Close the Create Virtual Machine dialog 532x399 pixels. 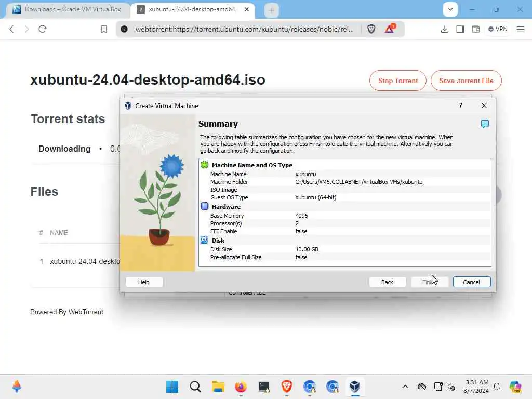tap(484, 105)
